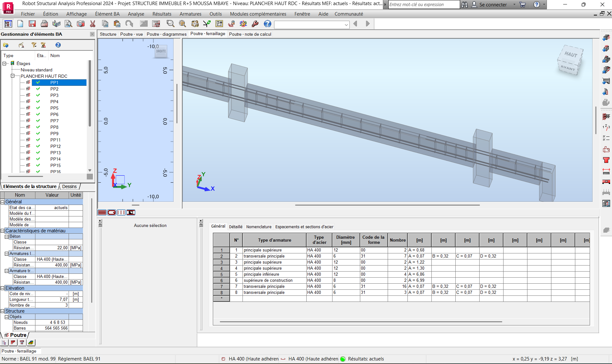Click the Cut scissors icon
612x364 pixels.
(93, 24)
